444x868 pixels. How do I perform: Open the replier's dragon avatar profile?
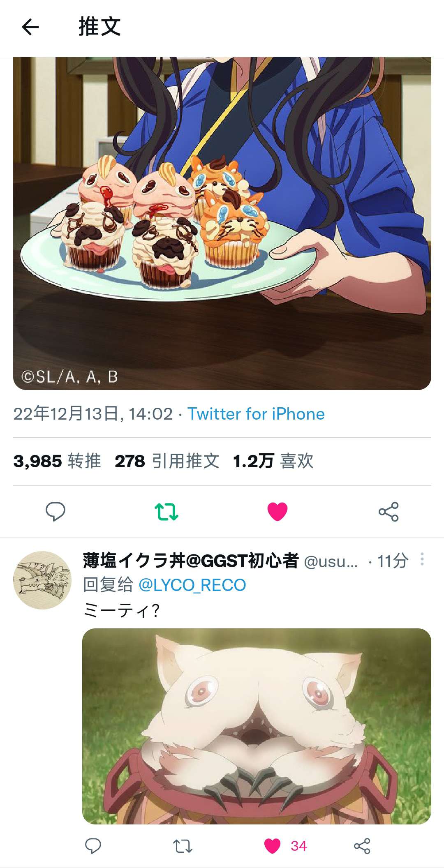click(x=42, y=580)
